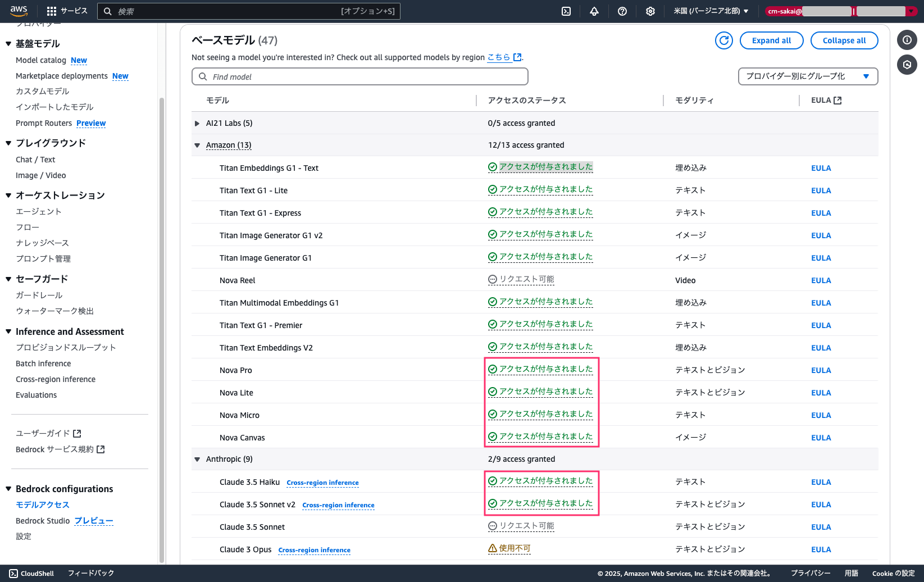Collapse the セーフガード sidebar section
The height and width of the screenshot is (582, 924).
point(8,279)
